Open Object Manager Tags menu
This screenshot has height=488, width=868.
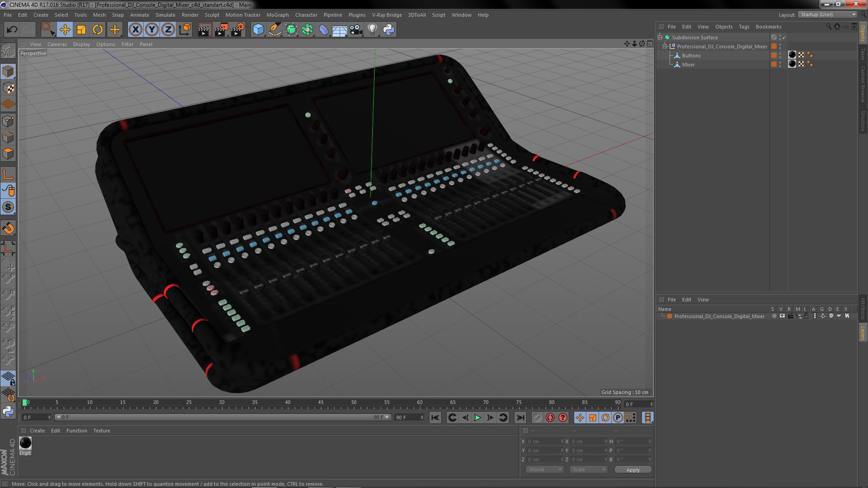coord(744,27)
